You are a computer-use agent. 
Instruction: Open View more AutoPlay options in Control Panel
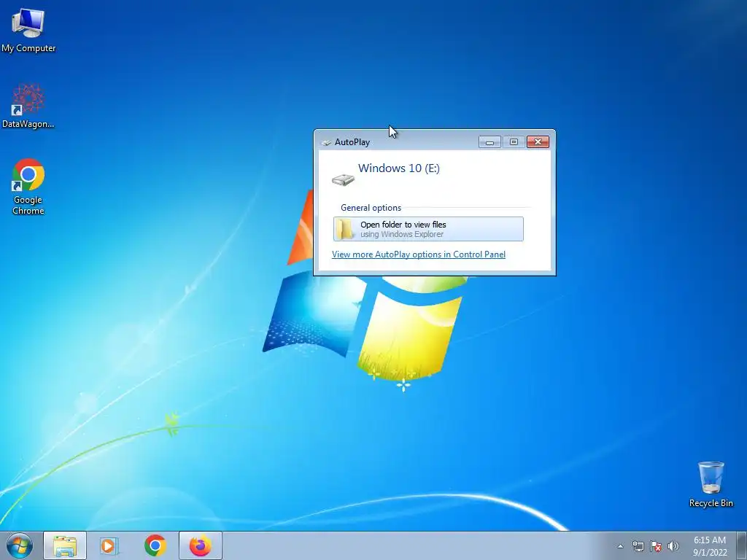418,254
